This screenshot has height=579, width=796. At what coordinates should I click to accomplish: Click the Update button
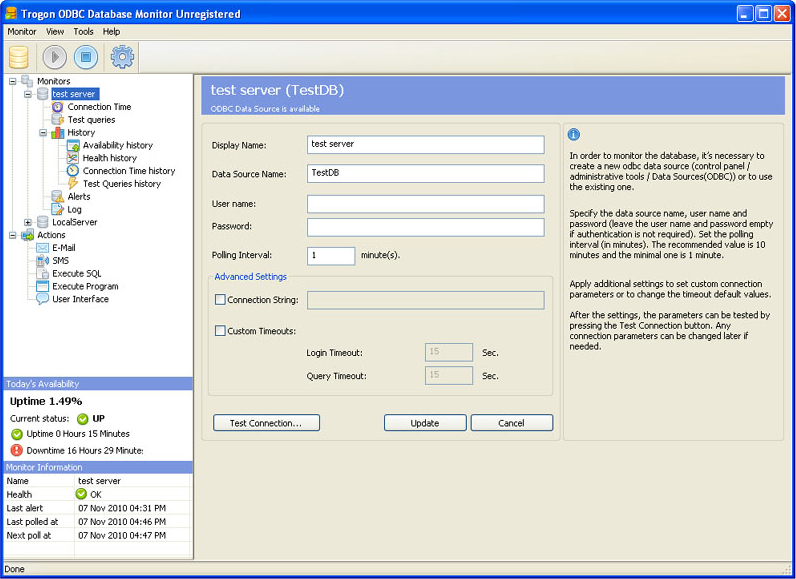coord(425,423)
